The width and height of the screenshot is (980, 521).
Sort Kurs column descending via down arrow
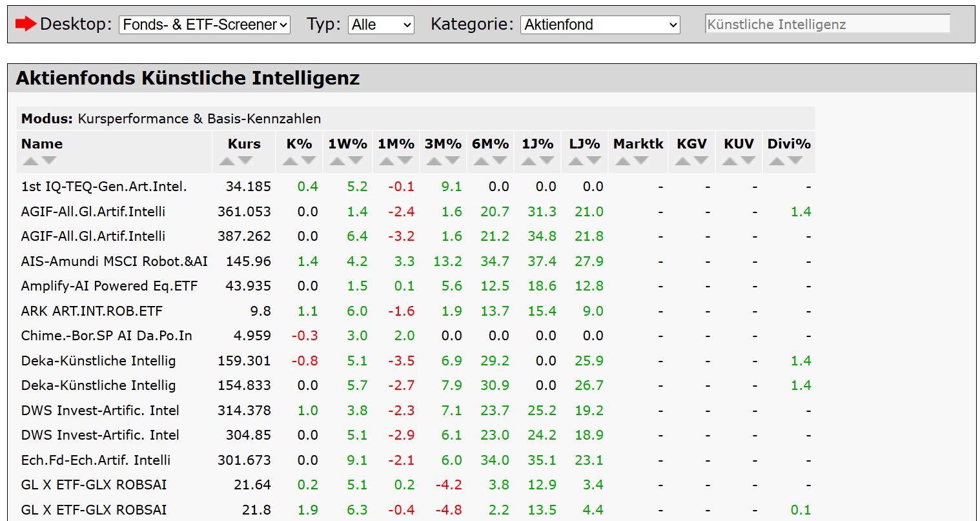point(245,161)
